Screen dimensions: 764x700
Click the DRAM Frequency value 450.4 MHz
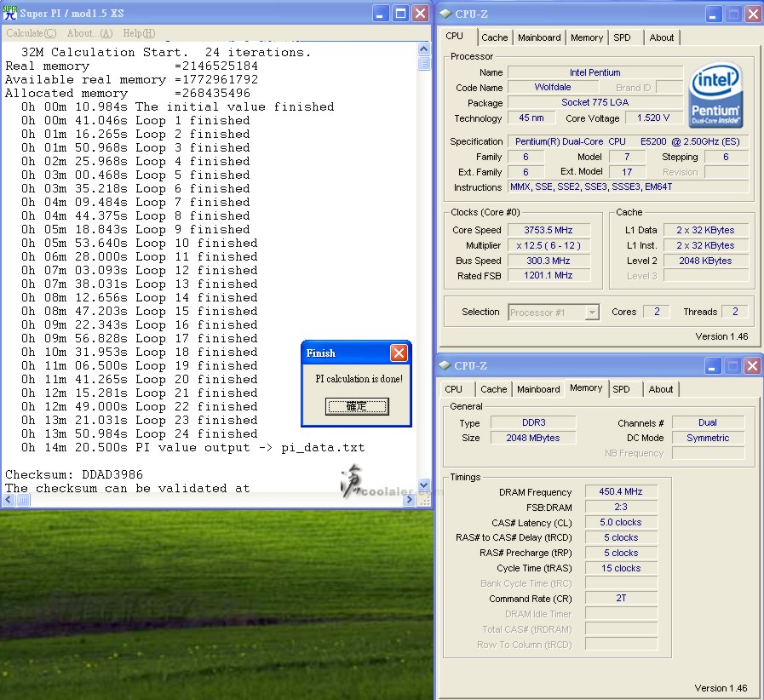pyautogui.click(x=621, y=492)
